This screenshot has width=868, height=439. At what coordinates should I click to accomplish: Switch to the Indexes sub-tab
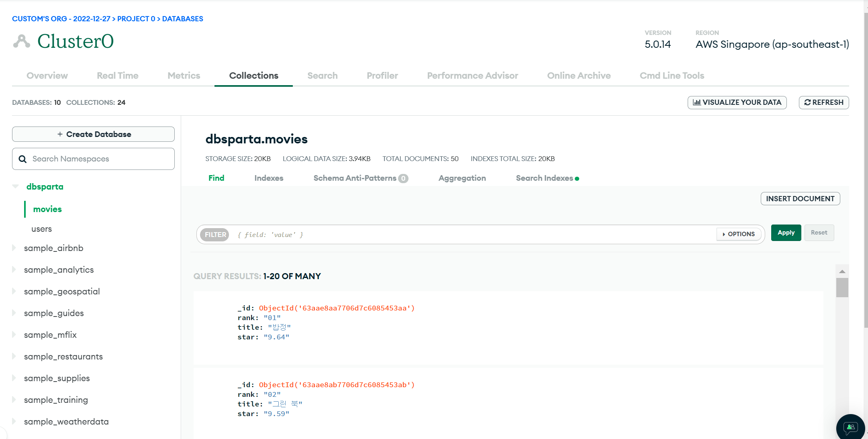[269, 178]
